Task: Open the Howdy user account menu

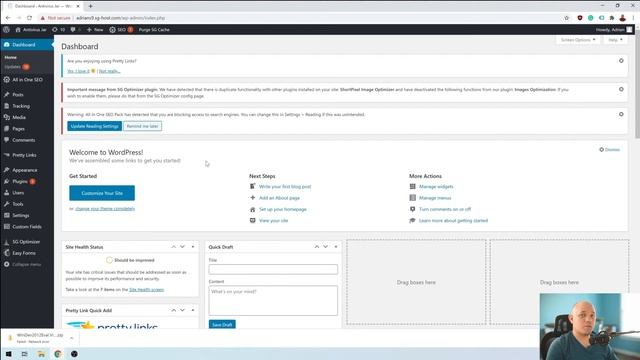Action: click(614, 29)
